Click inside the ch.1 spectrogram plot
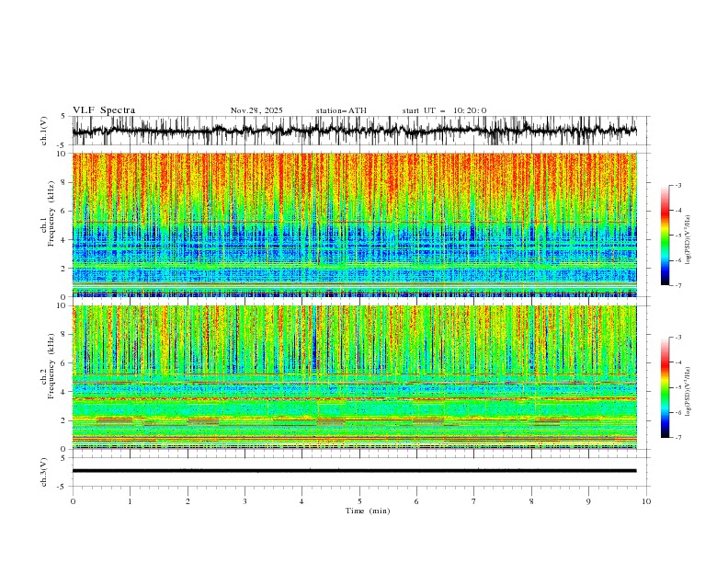Image resolution: width=728 pixels, height=563 pixels. click(354, 224)
